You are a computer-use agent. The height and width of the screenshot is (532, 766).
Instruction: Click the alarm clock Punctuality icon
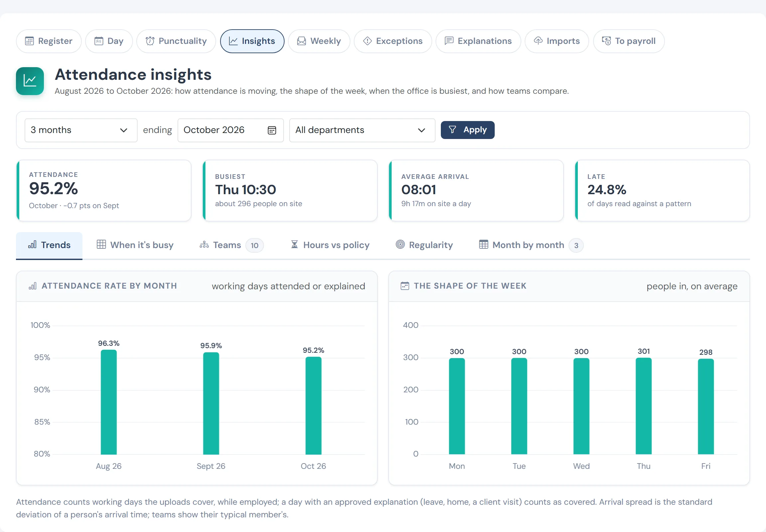click(x=150, y=41)
